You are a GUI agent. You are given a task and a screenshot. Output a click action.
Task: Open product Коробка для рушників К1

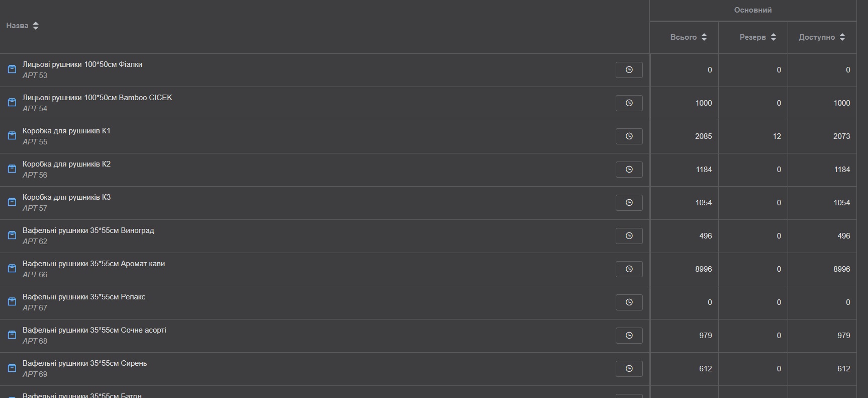click(66, 131)
